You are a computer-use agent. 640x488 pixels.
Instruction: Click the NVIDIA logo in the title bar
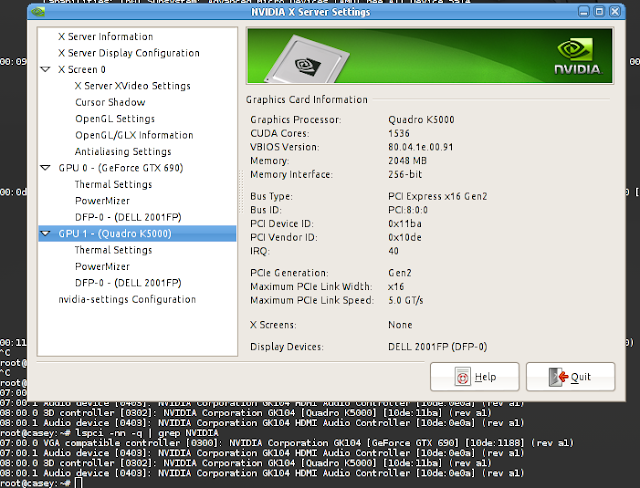(x=38, y=11)
